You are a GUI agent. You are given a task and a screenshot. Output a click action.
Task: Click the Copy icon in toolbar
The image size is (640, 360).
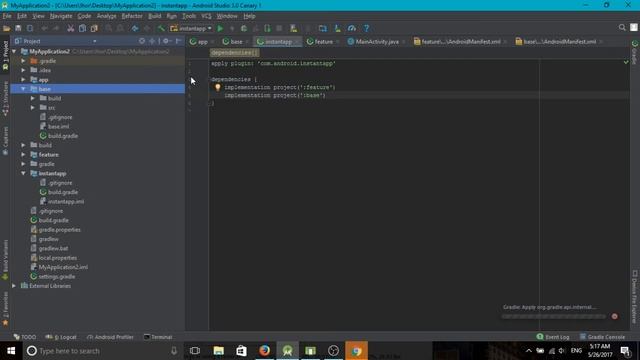(x=82, y=28)
